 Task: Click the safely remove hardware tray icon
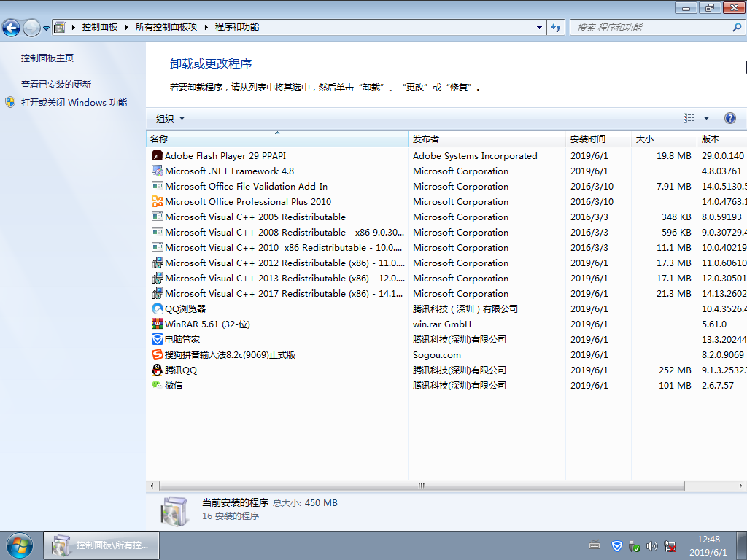tap(635, 546)
